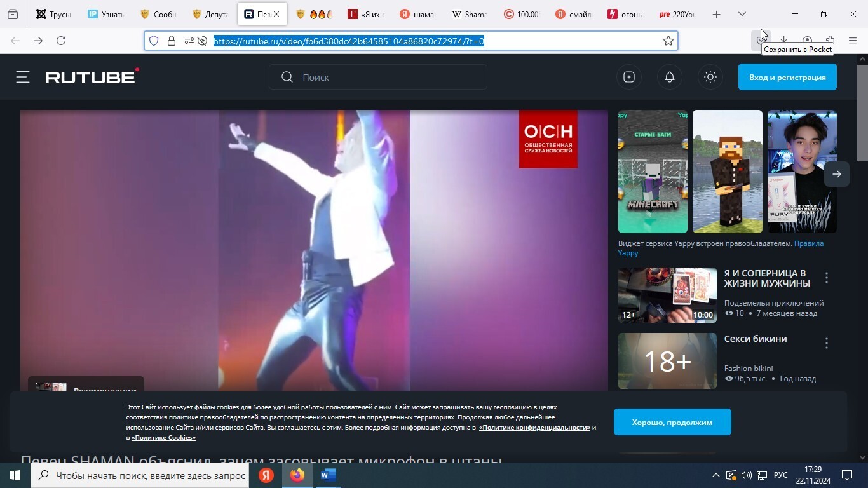List all tabs dropdown arrow
The width and height of the screenshot is (868, 488).
pyautogui.click(x=742, y=14)
